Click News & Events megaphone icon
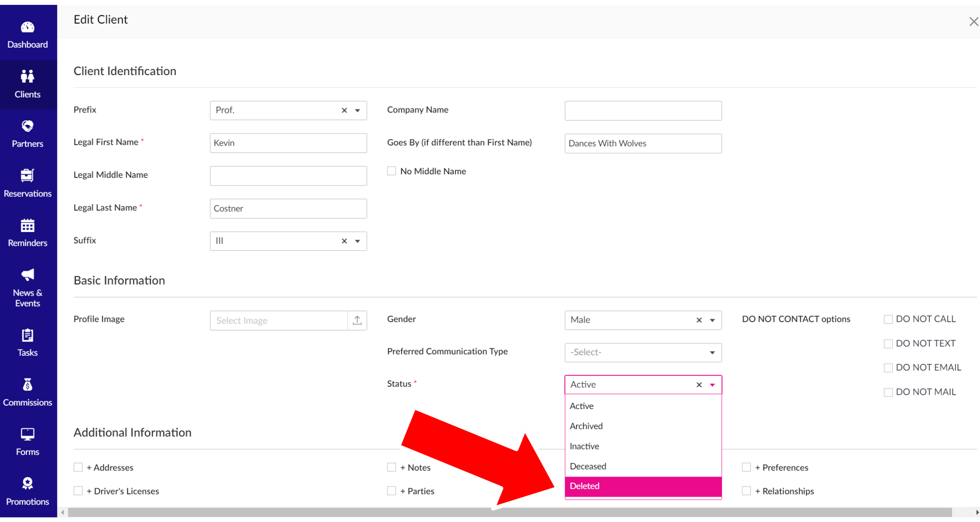This screenshot has height=522, width=980. coord(28,275)
